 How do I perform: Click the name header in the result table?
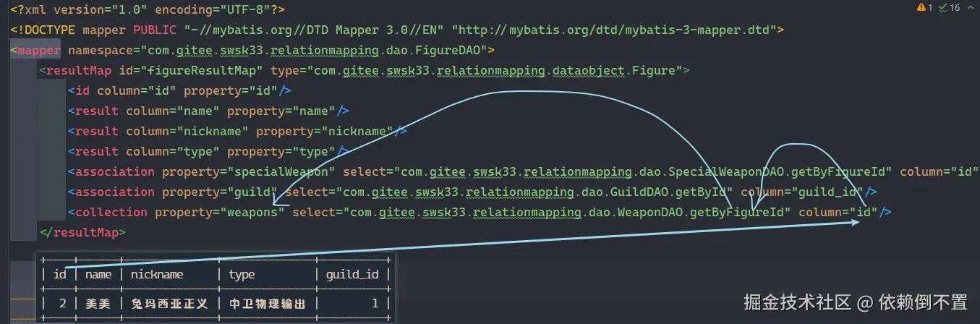click(98, 274)
